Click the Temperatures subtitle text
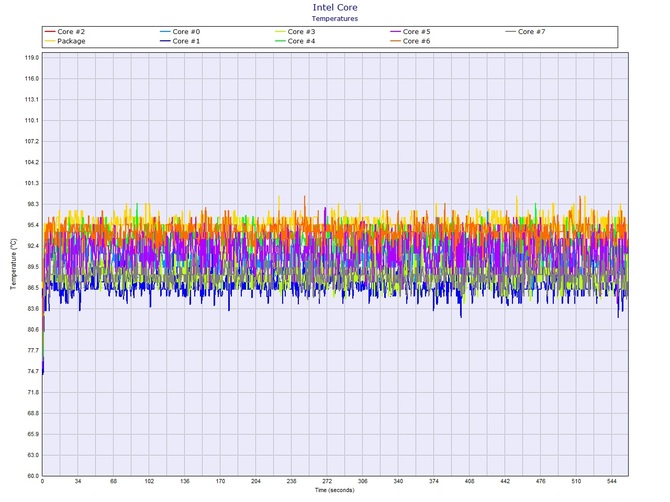 pos(334,18)
